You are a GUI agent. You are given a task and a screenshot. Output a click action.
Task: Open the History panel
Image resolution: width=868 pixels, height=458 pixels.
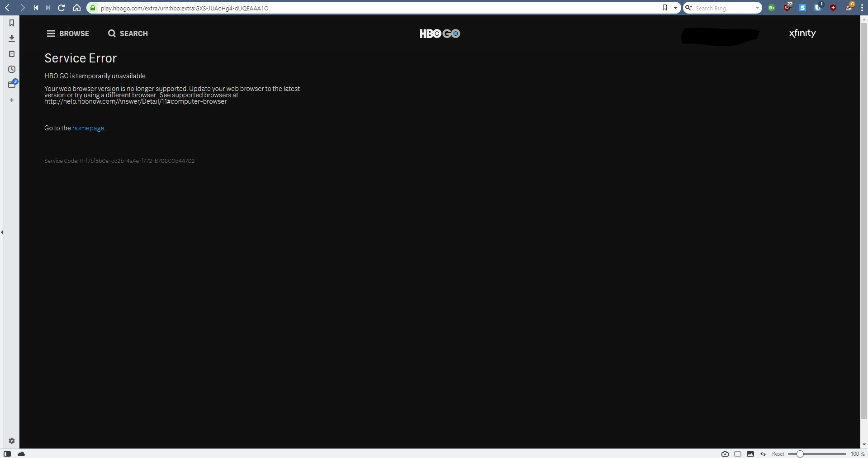tap(12, 69)
